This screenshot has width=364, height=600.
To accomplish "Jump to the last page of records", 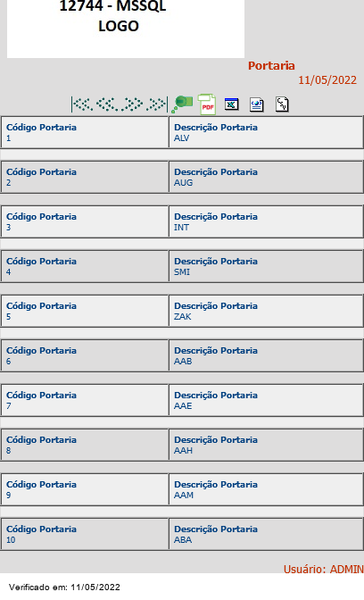I will (x=157, y=104).
